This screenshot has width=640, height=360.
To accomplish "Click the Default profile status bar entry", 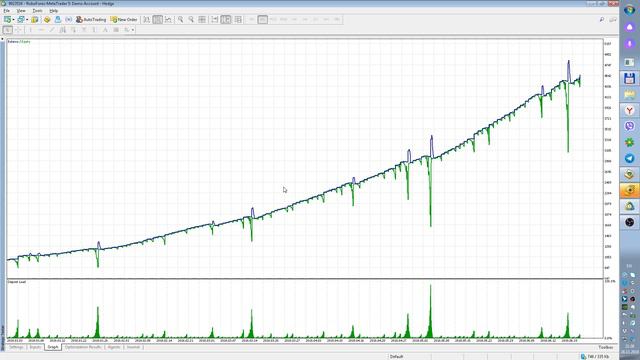I will [x=396, y=356].
